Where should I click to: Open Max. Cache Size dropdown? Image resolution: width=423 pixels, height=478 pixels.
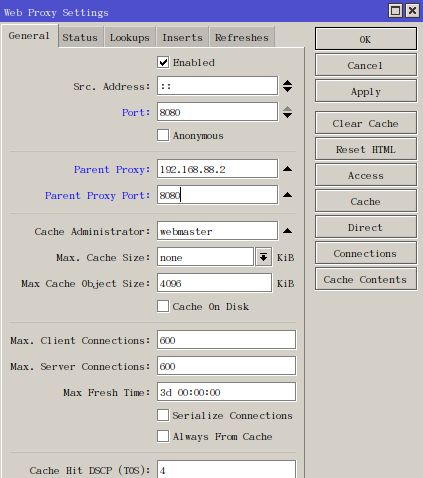click(263, 257)
